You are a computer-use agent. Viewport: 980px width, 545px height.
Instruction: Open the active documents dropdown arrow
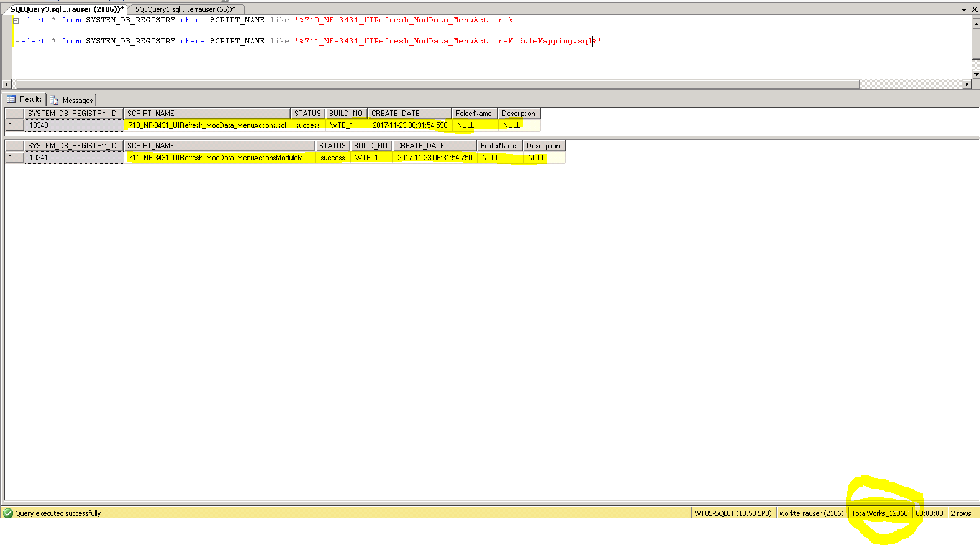click(964, 10)
